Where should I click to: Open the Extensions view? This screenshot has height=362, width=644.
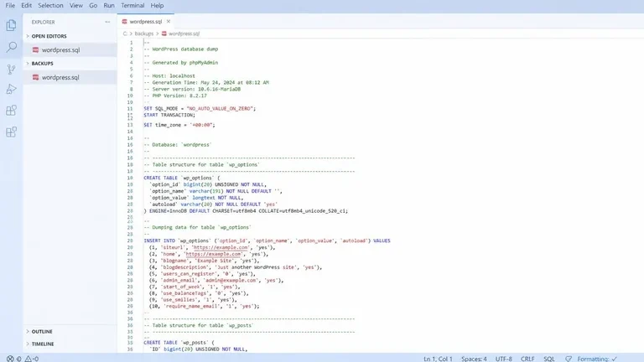click(x=11, y=111)
